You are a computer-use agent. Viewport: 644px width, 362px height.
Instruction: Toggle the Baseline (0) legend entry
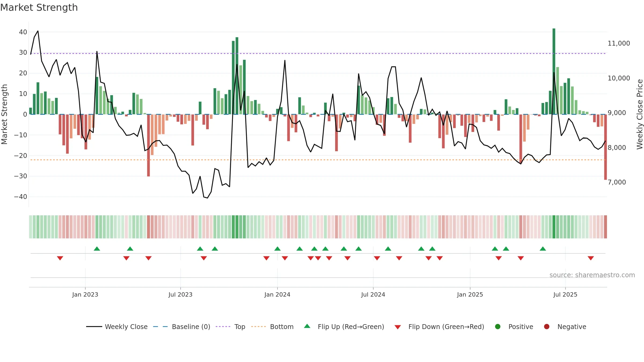coord(182,327)
